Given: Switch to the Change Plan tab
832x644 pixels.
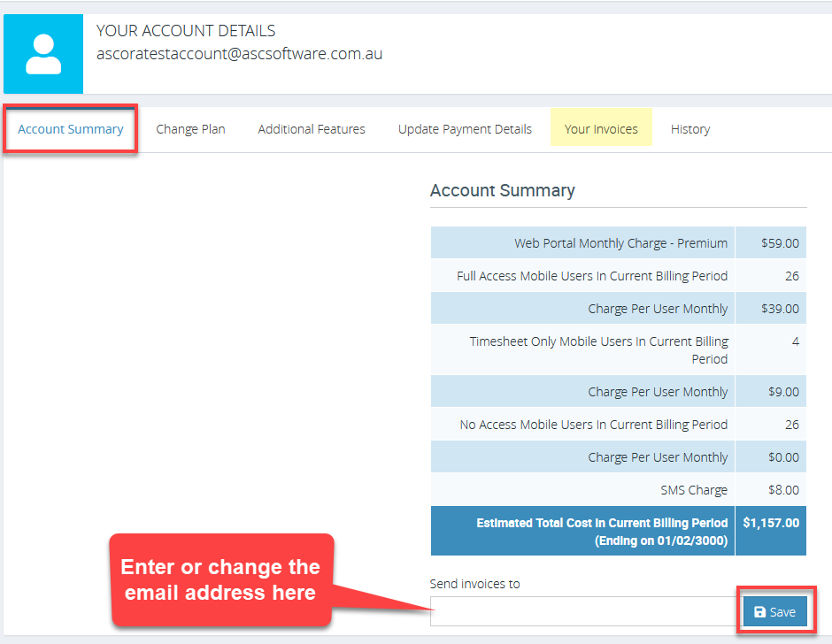Looking at the screenshot, I should tap(190, 129).
